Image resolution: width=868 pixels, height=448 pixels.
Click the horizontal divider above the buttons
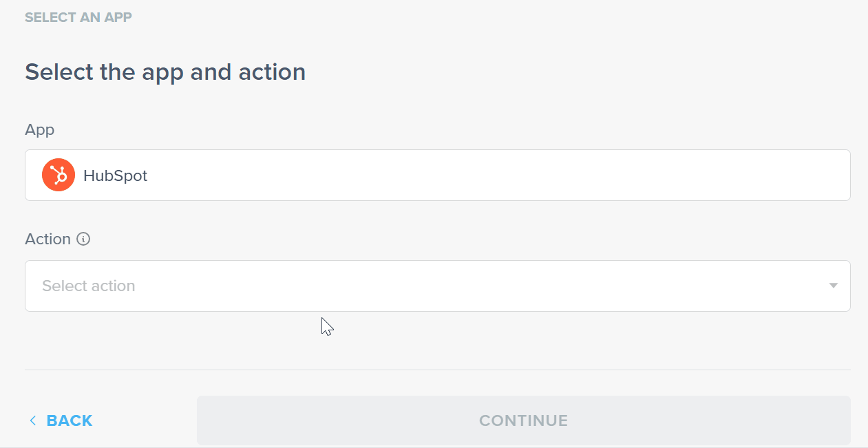437,370
